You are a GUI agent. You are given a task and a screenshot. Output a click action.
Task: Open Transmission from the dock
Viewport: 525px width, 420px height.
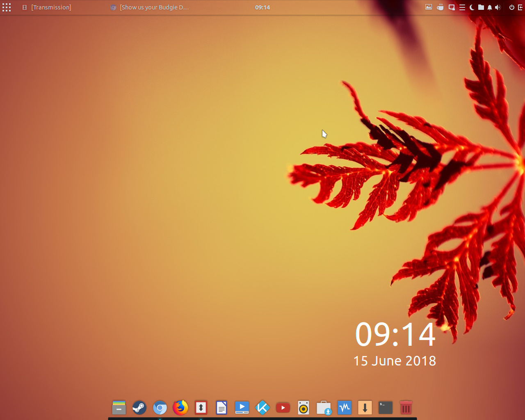point(201,408)
